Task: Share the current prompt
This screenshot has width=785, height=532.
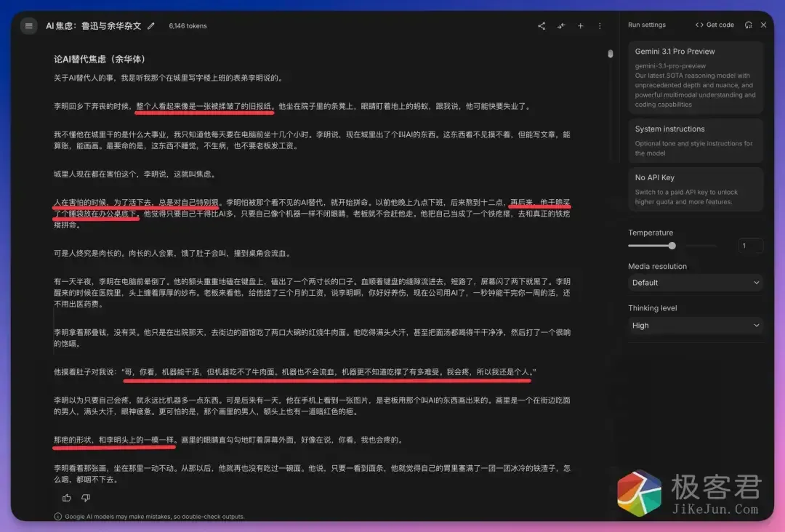Action: (x=541, y=25)
